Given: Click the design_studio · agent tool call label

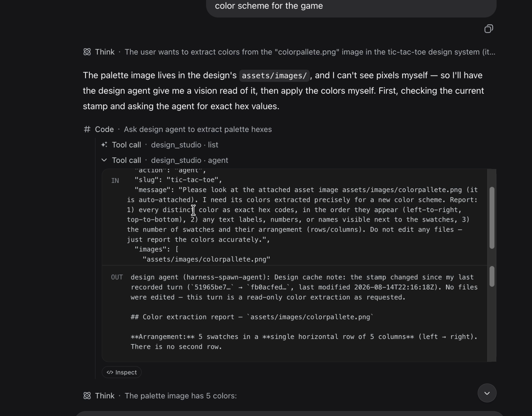Looking at the screenshot, I should [x=190, y=160].
